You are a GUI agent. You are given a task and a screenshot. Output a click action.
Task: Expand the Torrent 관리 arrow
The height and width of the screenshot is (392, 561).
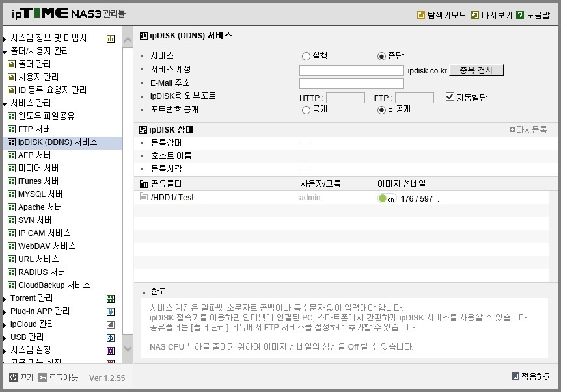pos(5,299)
